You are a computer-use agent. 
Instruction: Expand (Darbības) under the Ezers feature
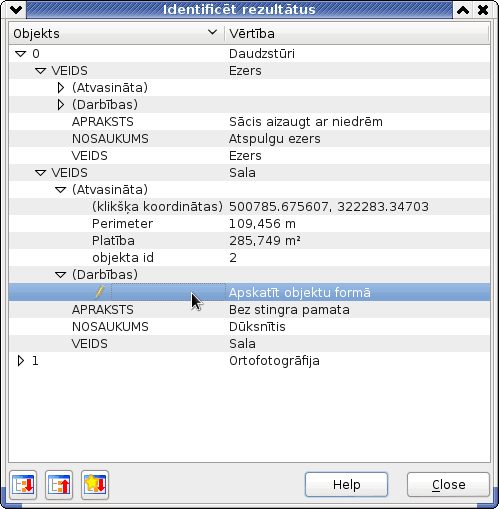pyautogui.click(x=61, y=105)
